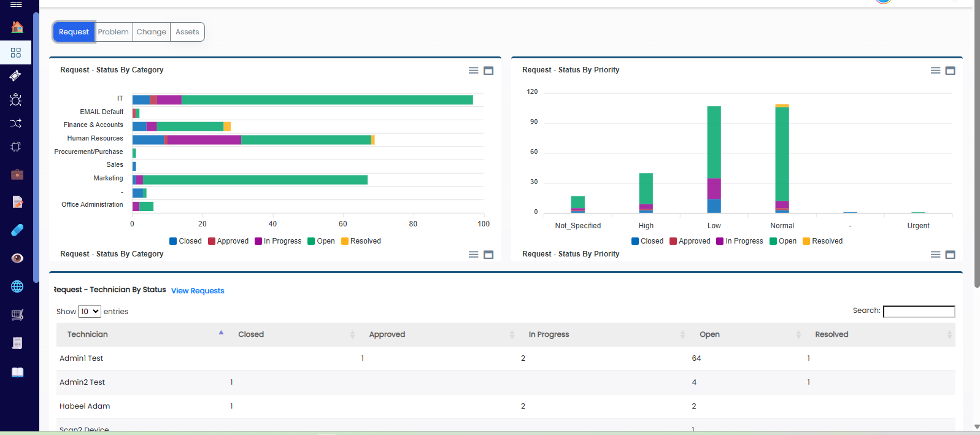Screen dimensions: 980x435
Task: Open Admin2 Test Open count 4
Action: click(694, 382)
